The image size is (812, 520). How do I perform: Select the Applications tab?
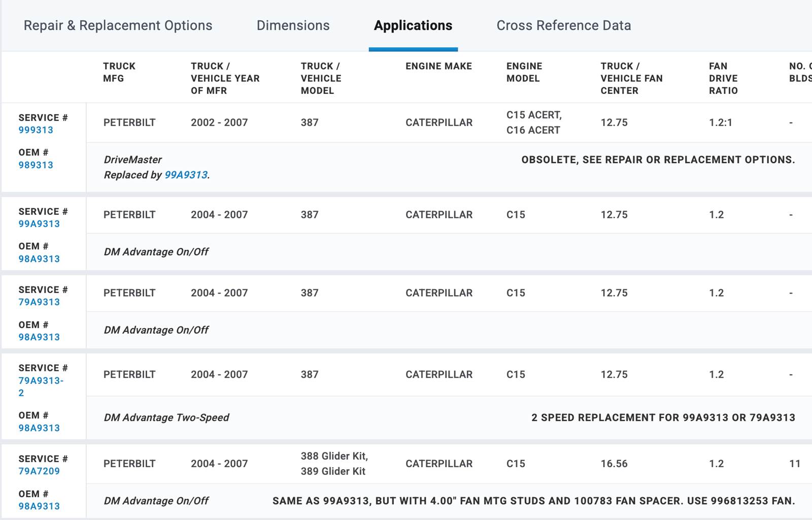tap(413, 25)
